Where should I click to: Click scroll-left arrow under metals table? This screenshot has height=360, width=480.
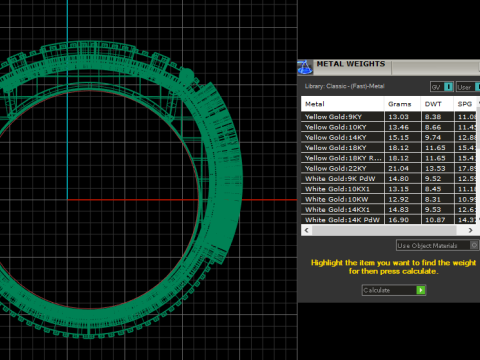(307, 230)
